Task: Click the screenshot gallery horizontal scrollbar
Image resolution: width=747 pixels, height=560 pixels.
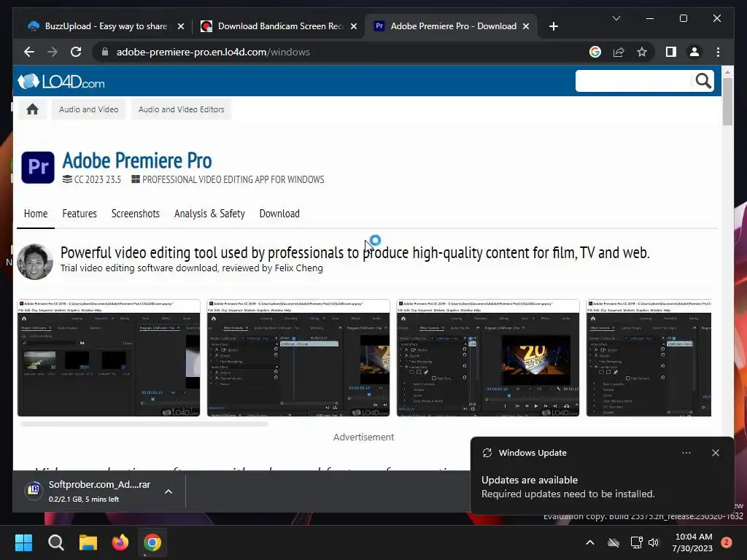Action: tap(144, 424)
